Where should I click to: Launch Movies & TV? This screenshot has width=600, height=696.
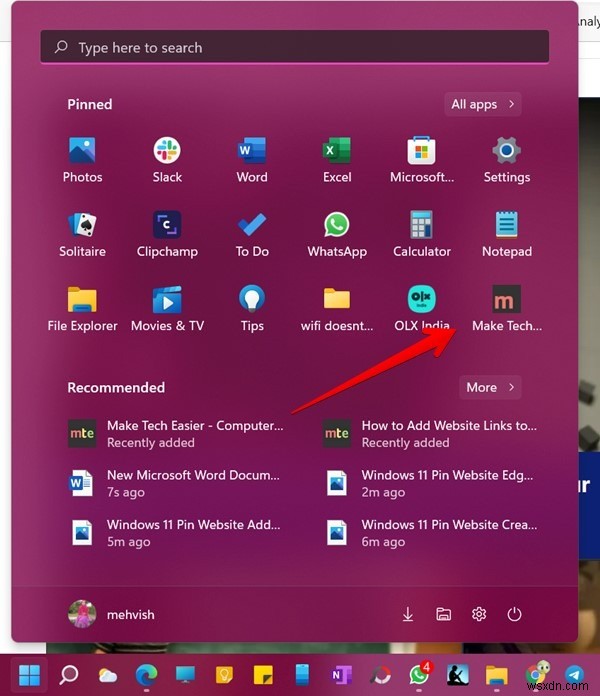point(167,308)
